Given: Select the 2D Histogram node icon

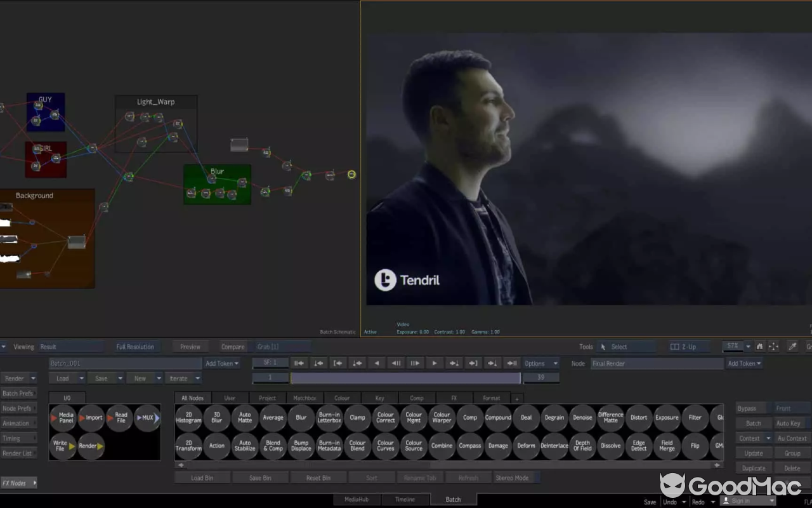Looking at the screenshot, I should tap(188, 418).
